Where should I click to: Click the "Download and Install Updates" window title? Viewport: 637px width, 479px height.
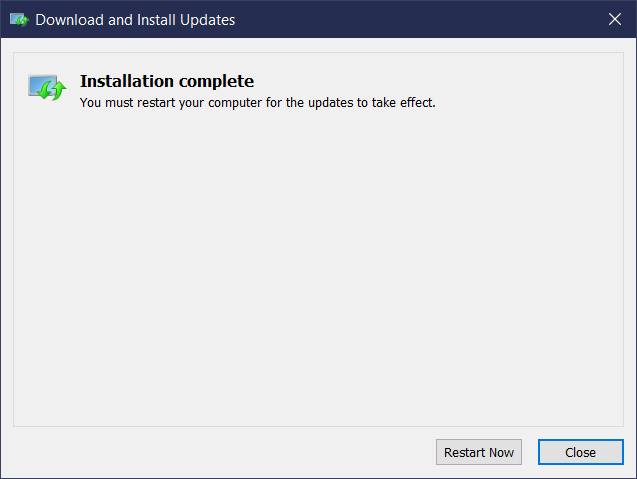pyautogui.click(x=136, y=19)
